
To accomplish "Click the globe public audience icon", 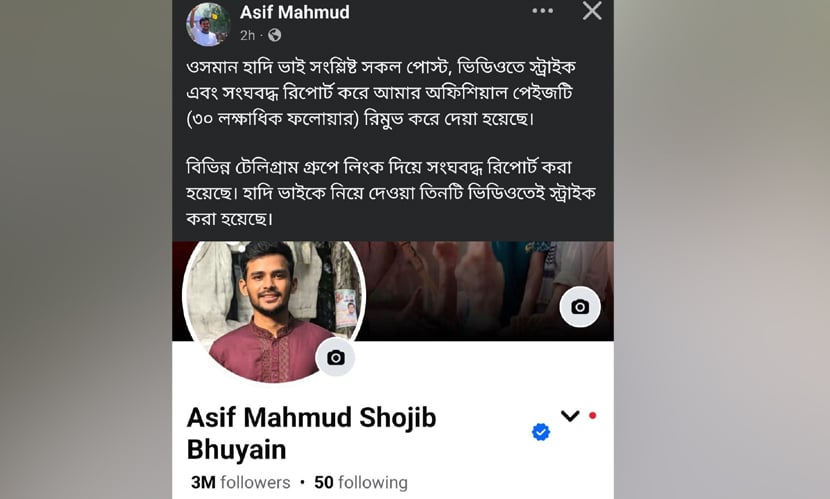I will pyautogui.click(x=274, y=35).
